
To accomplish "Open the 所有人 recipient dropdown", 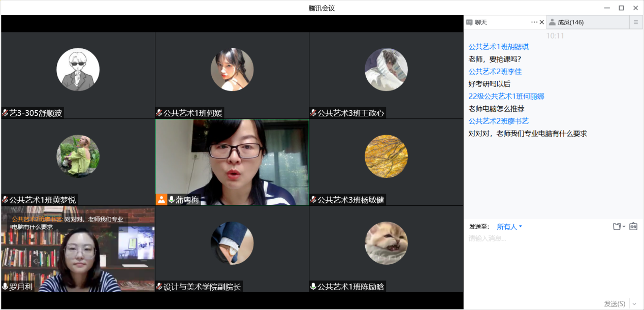I will click(x=509, y=227).
